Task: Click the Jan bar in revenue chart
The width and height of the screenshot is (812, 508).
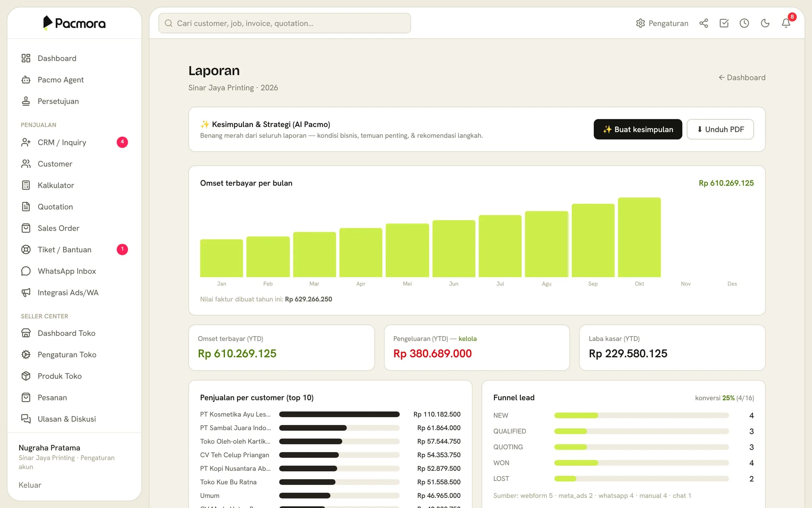Action: (221, 258)
